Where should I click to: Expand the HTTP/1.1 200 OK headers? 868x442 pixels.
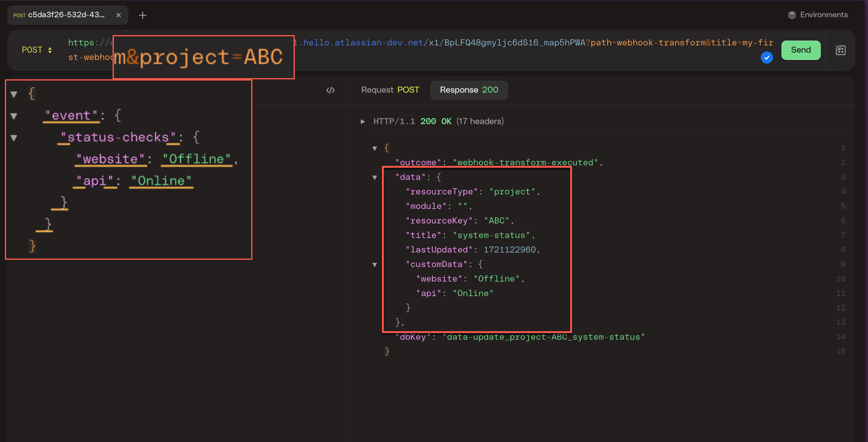click(363, 121)
